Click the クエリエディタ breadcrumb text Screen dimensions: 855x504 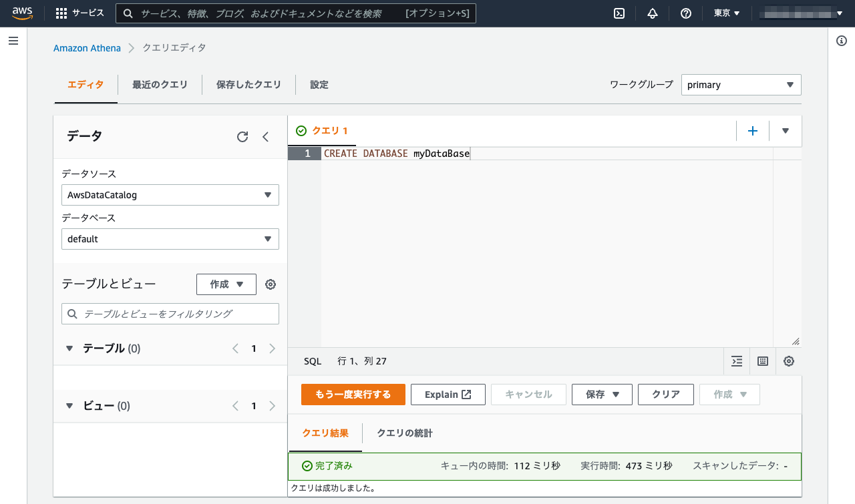174,48
